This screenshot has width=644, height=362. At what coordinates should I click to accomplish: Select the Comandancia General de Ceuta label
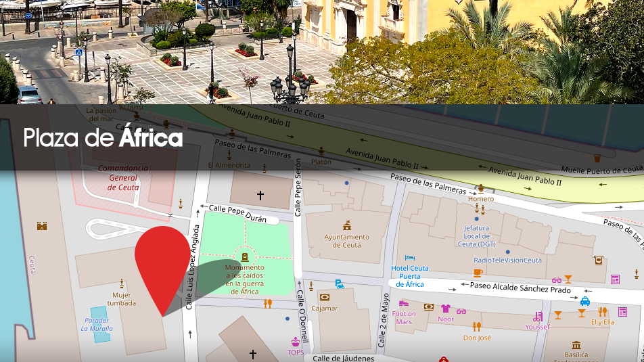123,177
